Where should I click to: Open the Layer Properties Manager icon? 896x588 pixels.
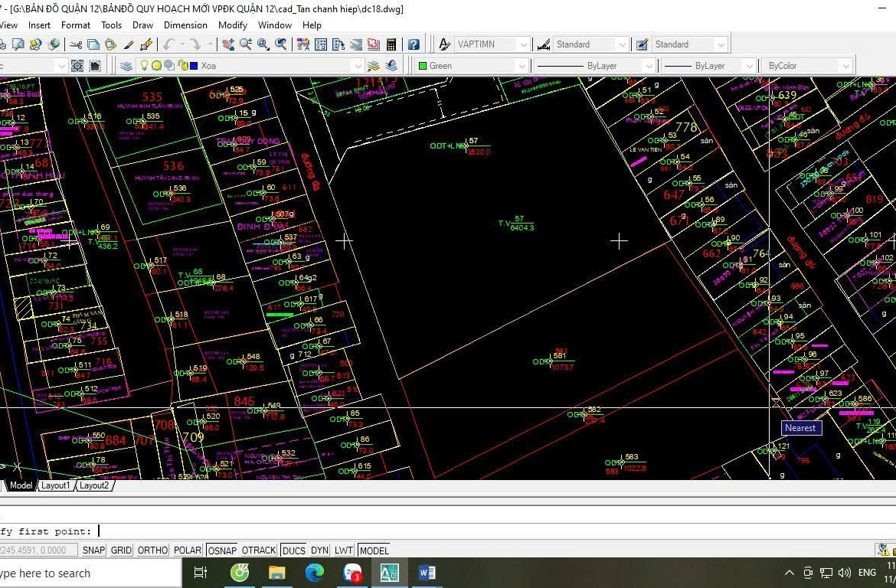coord(126,66)
